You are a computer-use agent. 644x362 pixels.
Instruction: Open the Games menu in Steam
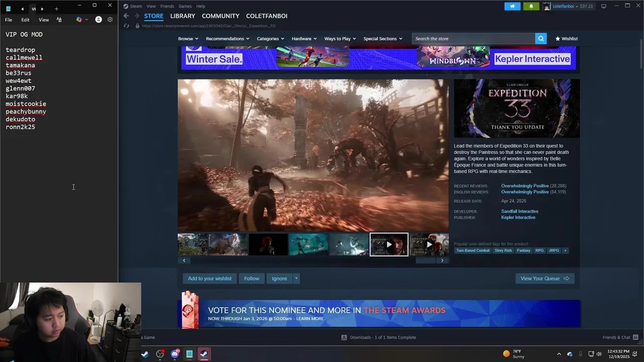point(185,6)
